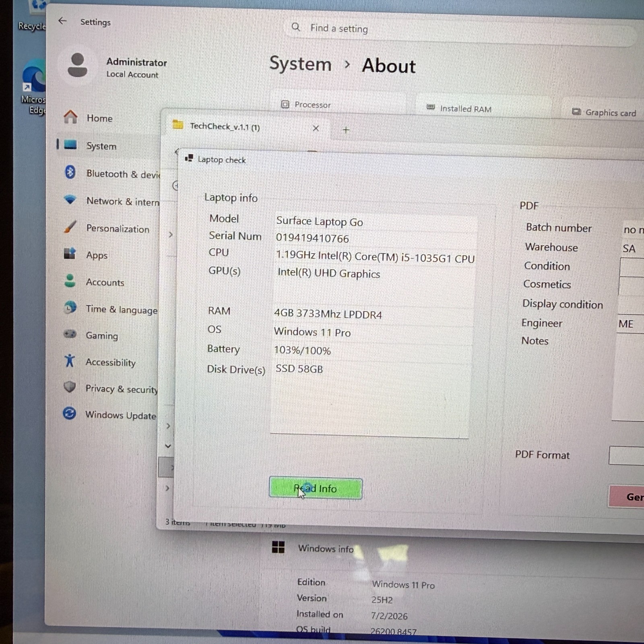This screenshot has height=644, width=644.
Task: Click the Administrator account avatar
Action: click(78, 65)
